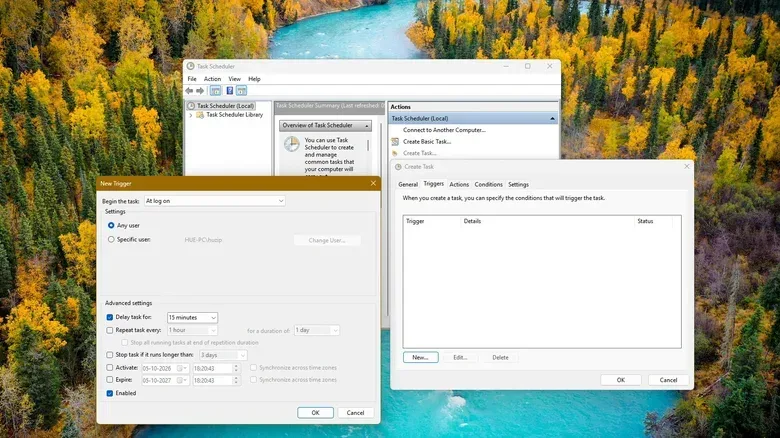Click OK in the Create Task dialog
The width and height of the screenshot is (780, 438).
[x=620, y=380]
